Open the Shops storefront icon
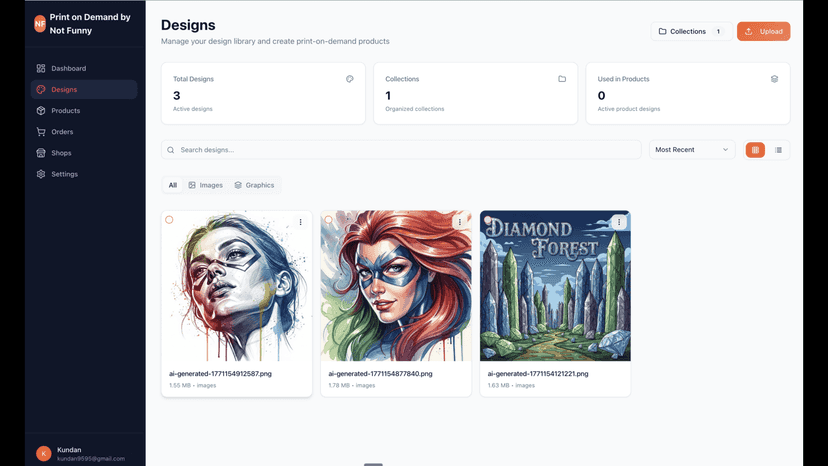828x466 pixels. (x=41, y=153)
